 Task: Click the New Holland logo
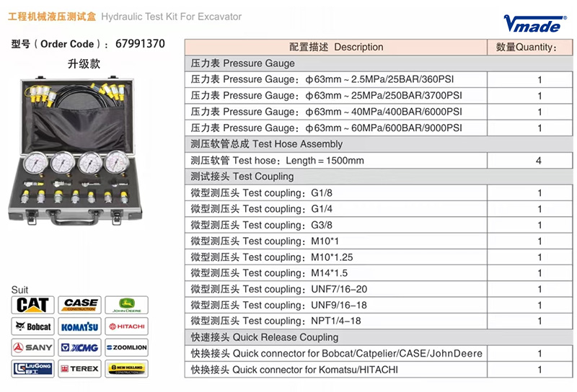coord(127,368)
